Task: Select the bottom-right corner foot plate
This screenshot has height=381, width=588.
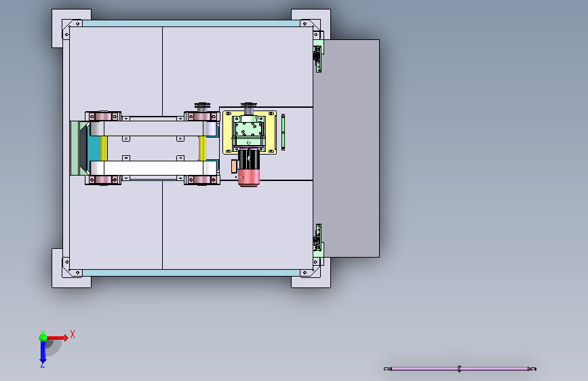Action: click(311, 273)
